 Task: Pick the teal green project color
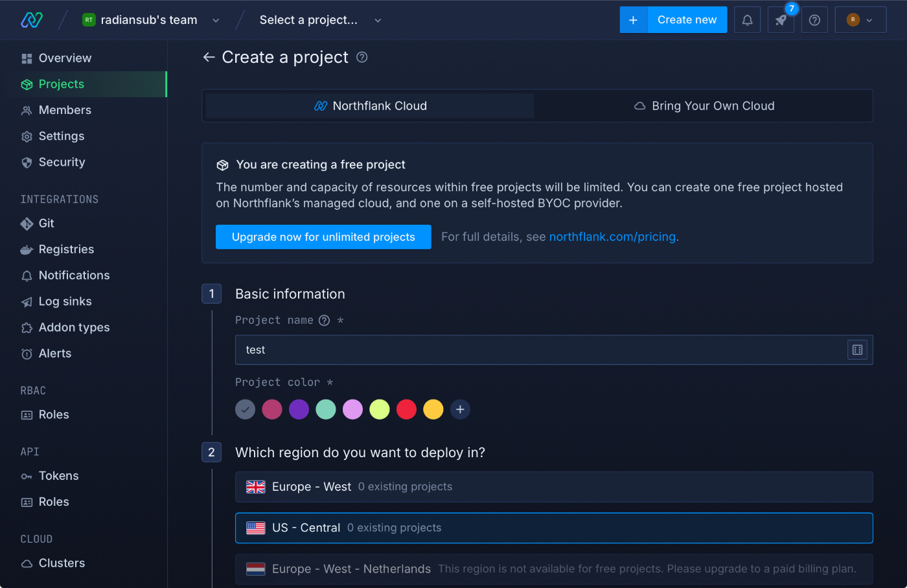[x=326, y=409]
